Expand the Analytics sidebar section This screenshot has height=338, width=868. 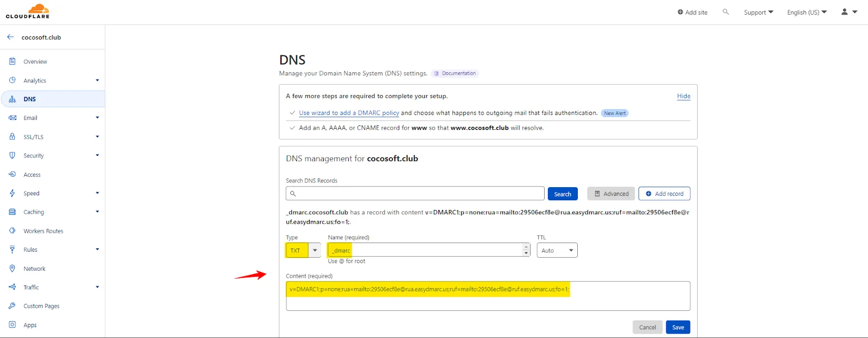pos(98,80)
